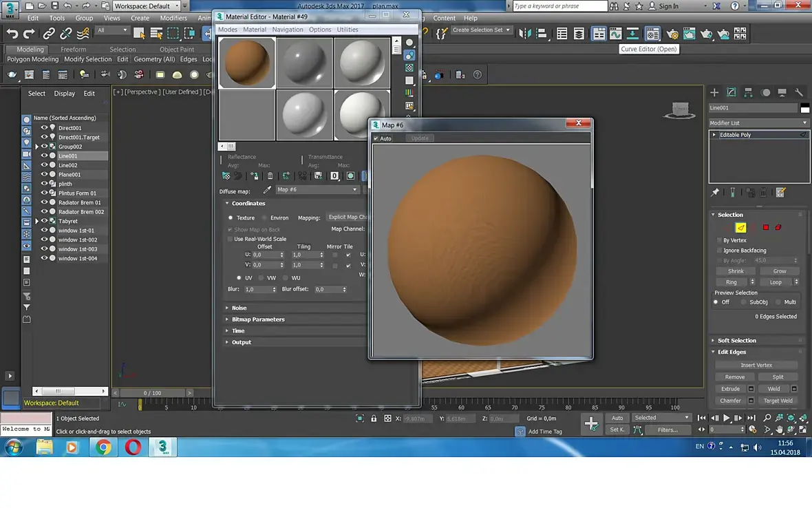This screenshot has width=812, height=508.
Task: Enable the By Vertex checkbox
Action: point(718,240)
